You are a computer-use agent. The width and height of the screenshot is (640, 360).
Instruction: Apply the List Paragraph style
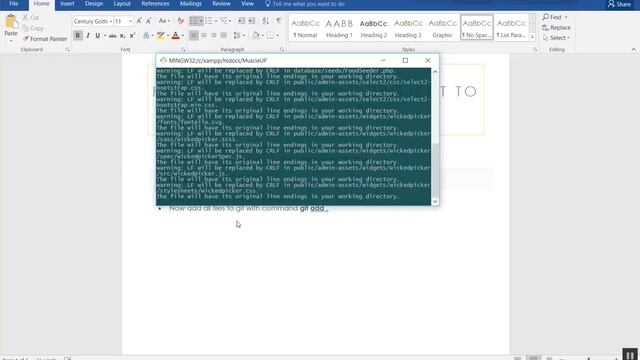tap(511, 28)
